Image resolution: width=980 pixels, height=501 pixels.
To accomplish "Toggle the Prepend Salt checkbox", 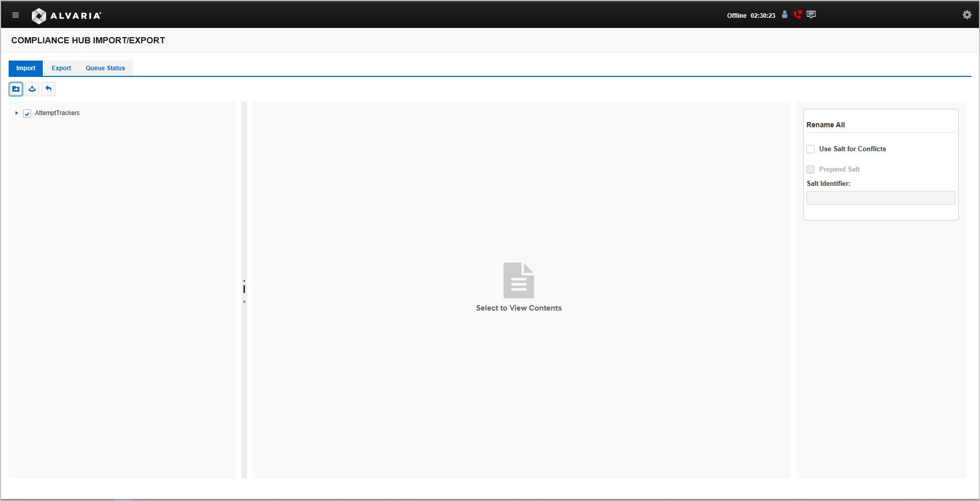I will (810, 170).
